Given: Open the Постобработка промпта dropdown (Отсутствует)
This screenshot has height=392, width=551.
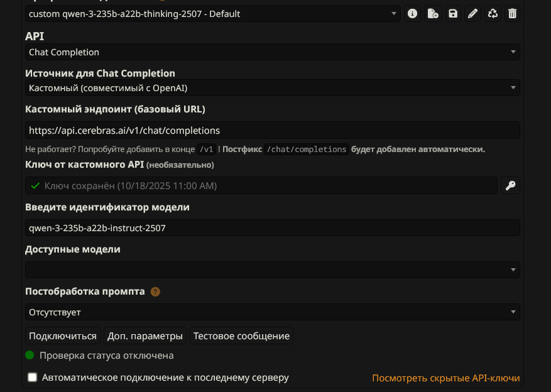Looking at the screenshot, I should tap(272, 312).
